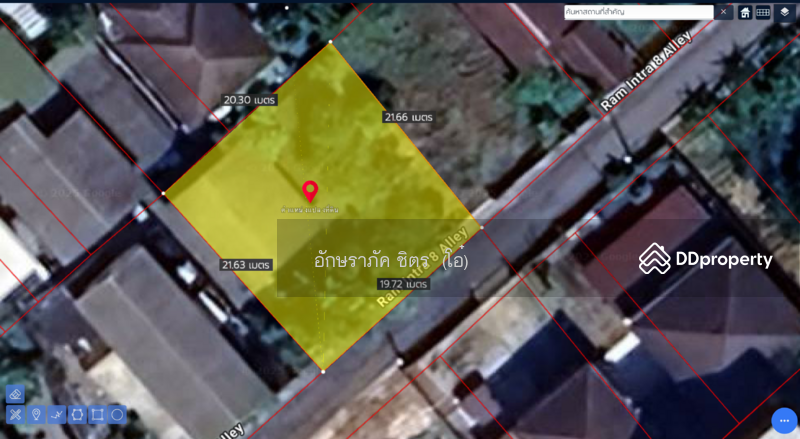
Task: Select the rectangle drawing tool
Action: click(97, 414)
